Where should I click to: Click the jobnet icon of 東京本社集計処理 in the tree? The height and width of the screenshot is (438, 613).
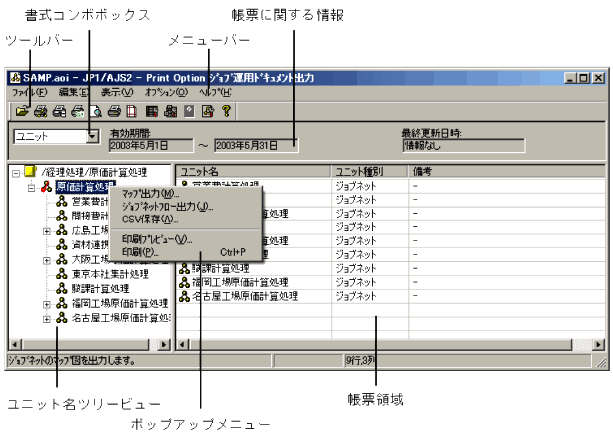point(62,274)
